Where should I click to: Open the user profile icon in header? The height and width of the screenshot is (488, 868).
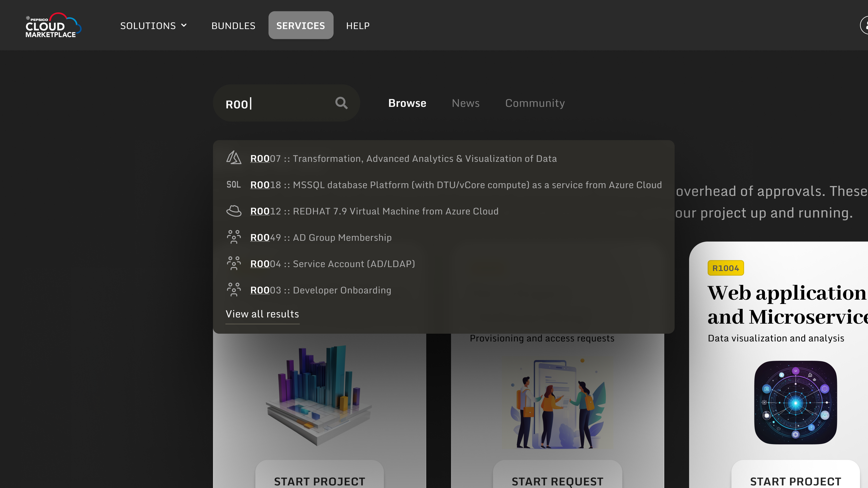tap(865, 25)
